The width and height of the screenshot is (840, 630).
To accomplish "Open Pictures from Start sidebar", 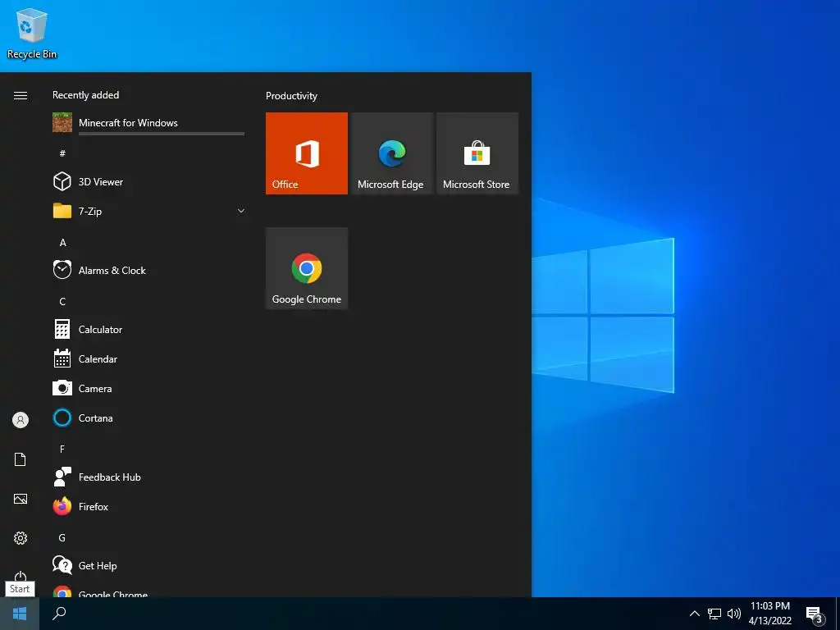I will point(21,499).
